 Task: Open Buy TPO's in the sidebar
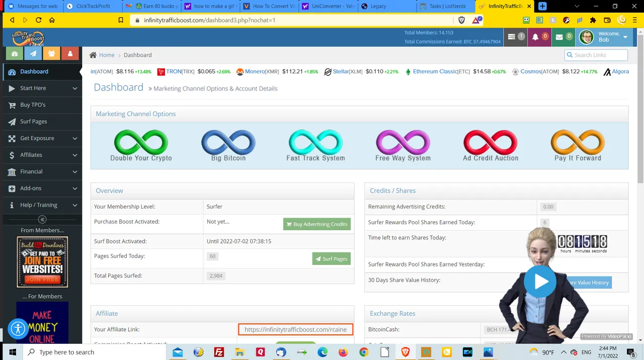pyautogui.click(x=42, y=105)
